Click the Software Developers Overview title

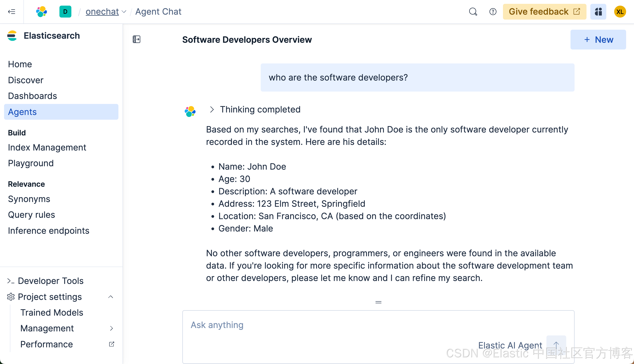(x=247, y=40)
